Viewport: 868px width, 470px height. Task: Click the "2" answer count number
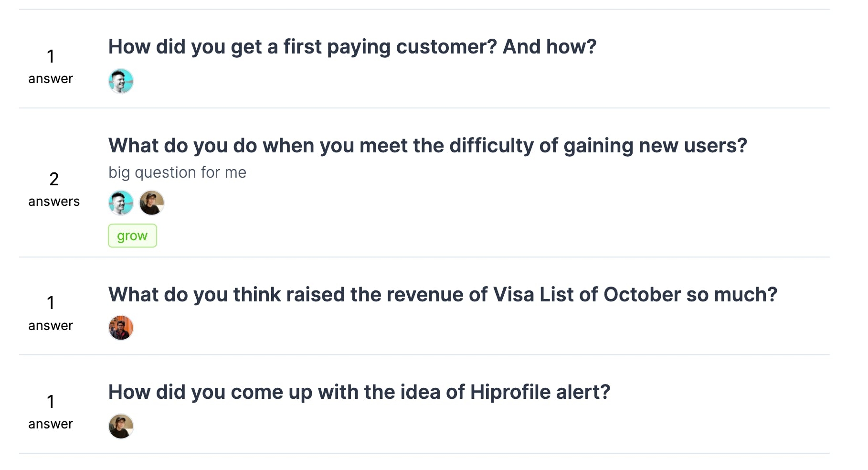tap(54, 179)
